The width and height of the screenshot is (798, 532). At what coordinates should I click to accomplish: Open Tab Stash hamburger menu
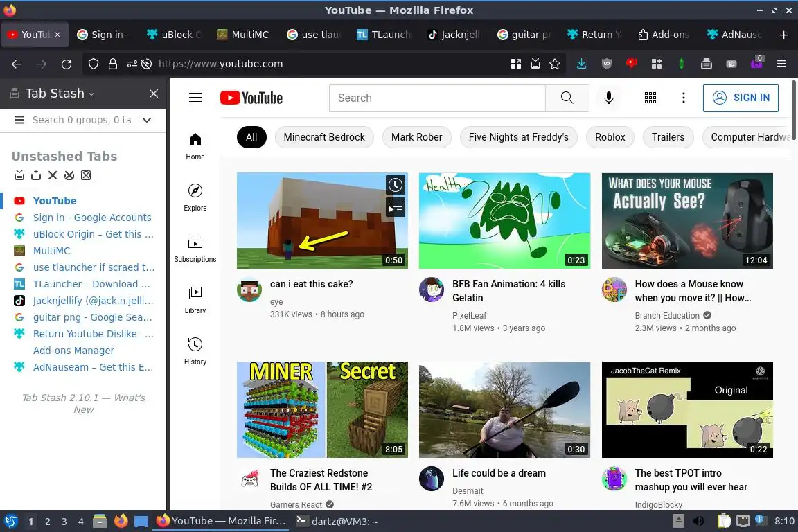[19, 120]
